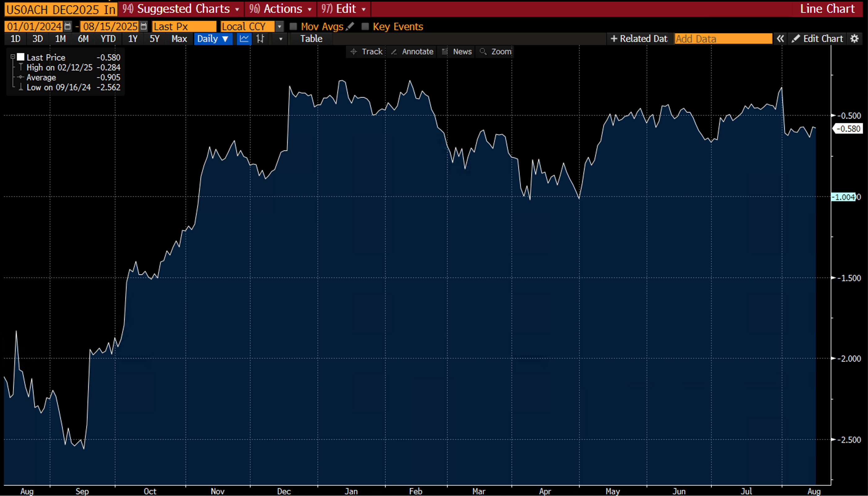The height and width of the screenshot is (496, 868).
Task: Open chart settings gear icon
Action: point(854,39)
